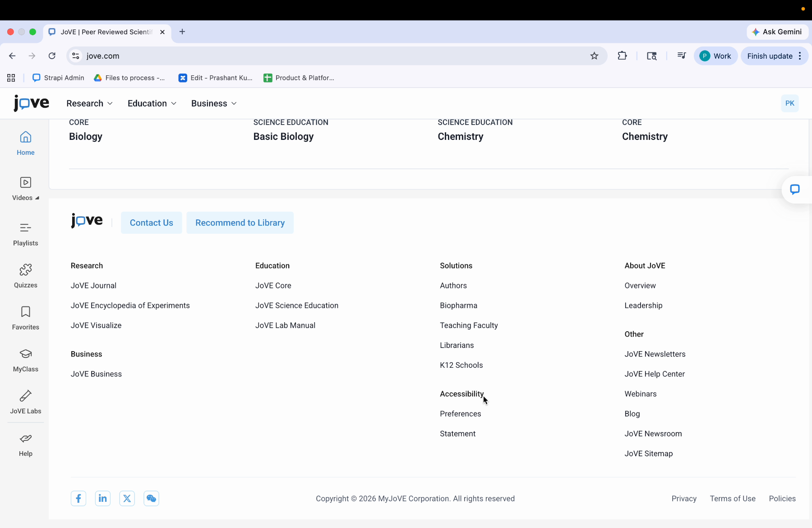This screenshot has width=812, height=528.
Task: Open the Work profile menu
Action: 715,56
